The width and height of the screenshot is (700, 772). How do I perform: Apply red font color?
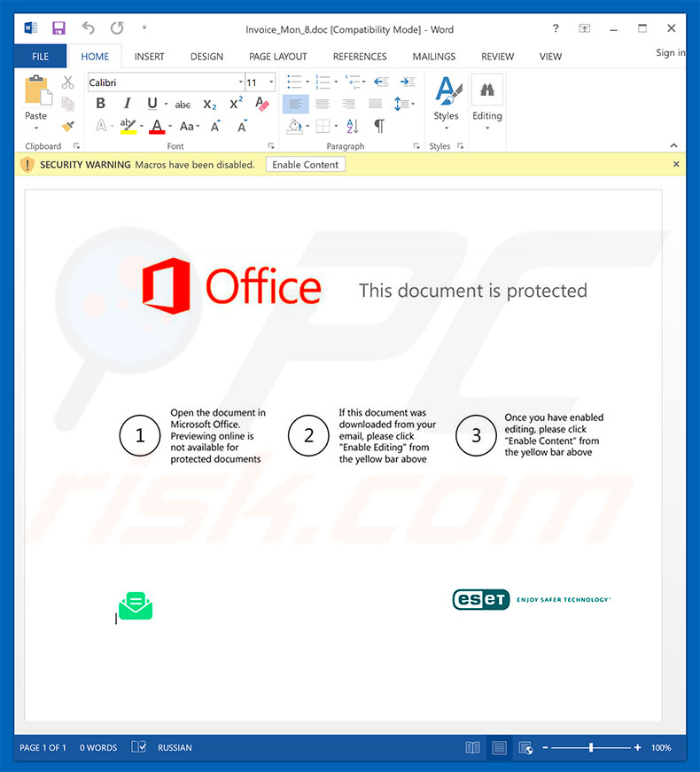coord(157,127)
